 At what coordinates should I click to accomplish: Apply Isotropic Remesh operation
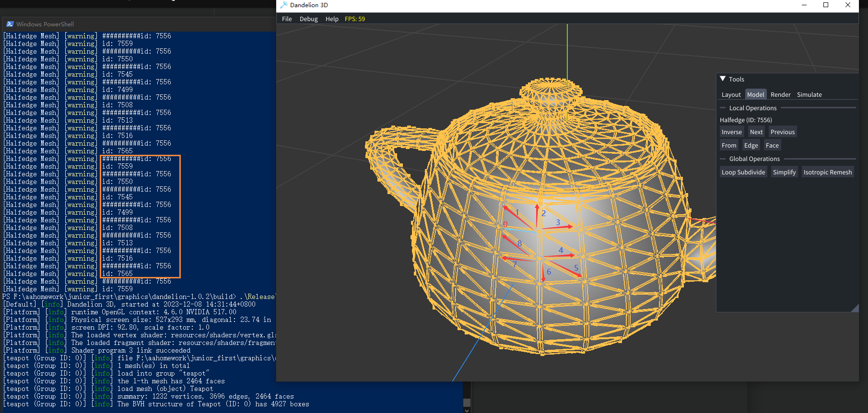827,172
